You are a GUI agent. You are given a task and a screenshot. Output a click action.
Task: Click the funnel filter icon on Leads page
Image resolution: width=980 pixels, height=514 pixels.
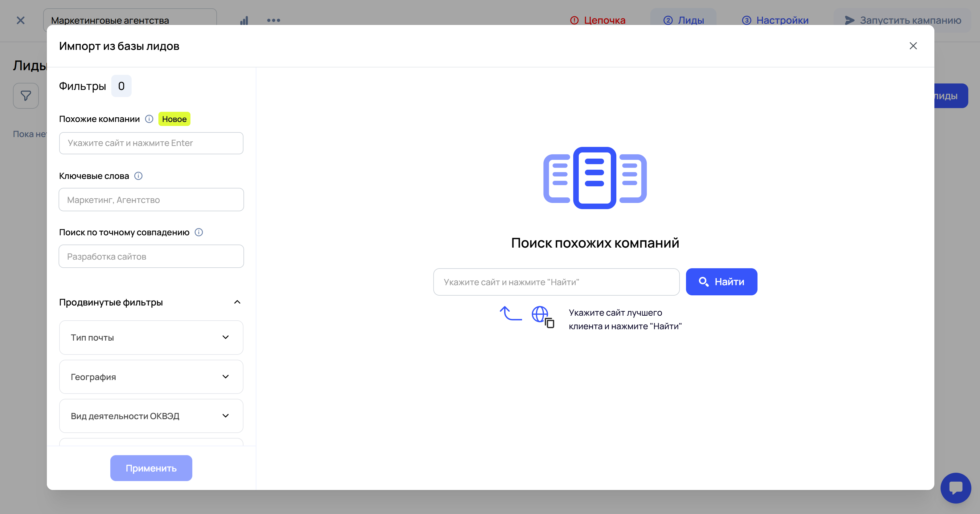coord(26,96)
